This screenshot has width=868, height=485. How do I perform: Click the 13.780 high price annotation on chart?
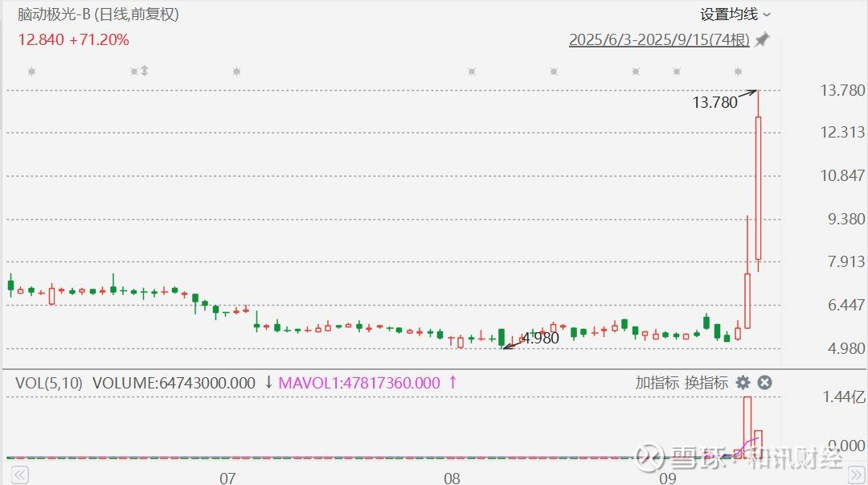714,102
